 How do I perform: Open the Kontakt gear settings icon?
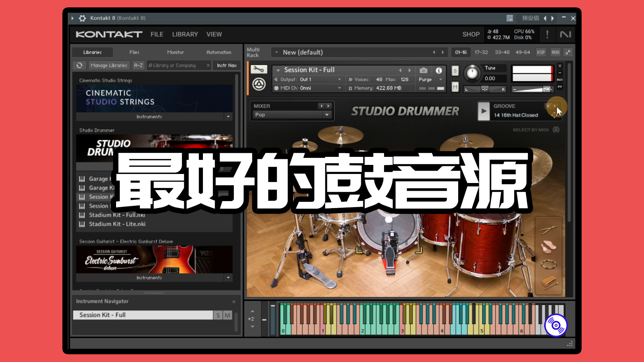point(82,18)
